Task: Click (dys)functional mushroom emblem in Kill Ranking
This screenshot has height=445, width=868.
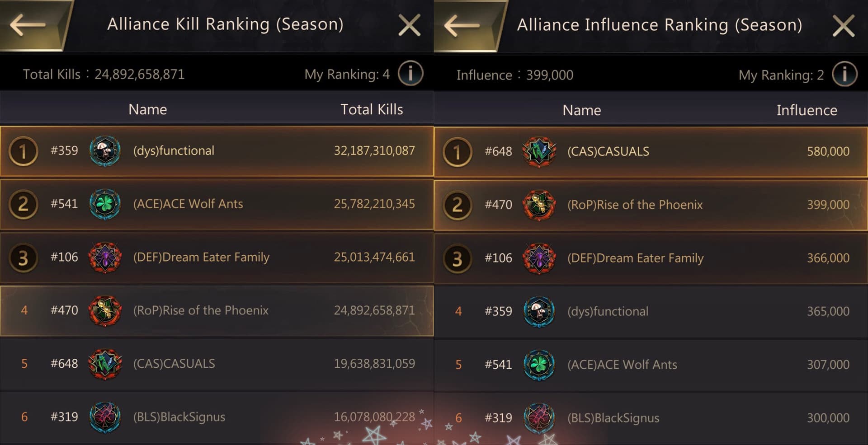Action: pos(105,151)
